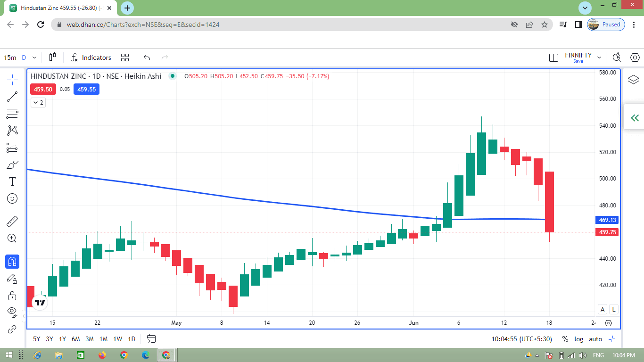
Task: Set range to 1M
Action: (104, 339)
